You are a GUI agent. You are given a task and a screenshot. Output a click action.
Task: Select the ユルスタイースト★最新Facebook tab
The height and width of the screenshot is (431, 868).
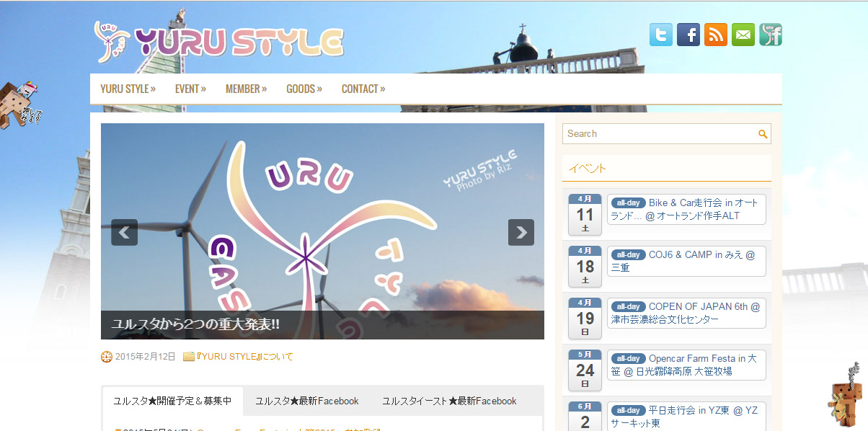[x=448, y=401]
